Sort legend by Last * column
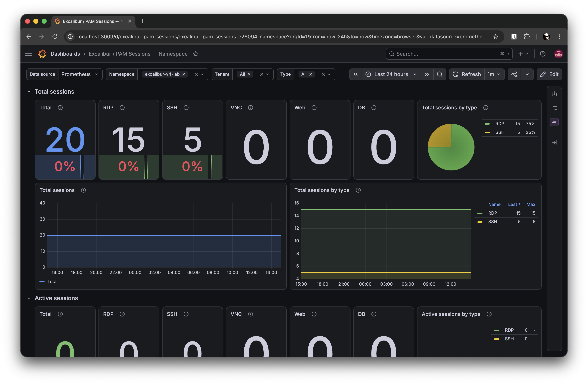Image resolution: width=588 pixels, height=384 pixels. [x=514, y=204]
